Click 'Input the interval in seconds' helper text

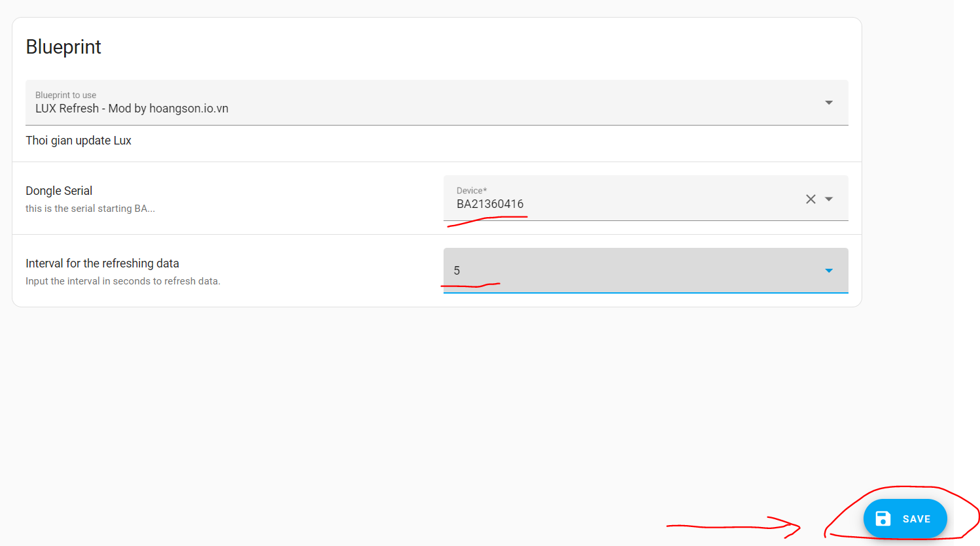tap(123, 281)
